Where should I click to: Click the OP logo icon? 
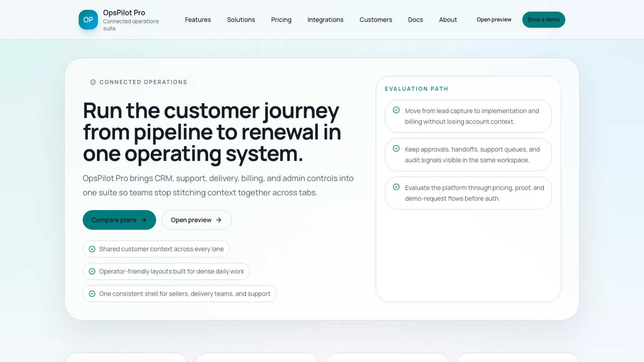[88, 20]
